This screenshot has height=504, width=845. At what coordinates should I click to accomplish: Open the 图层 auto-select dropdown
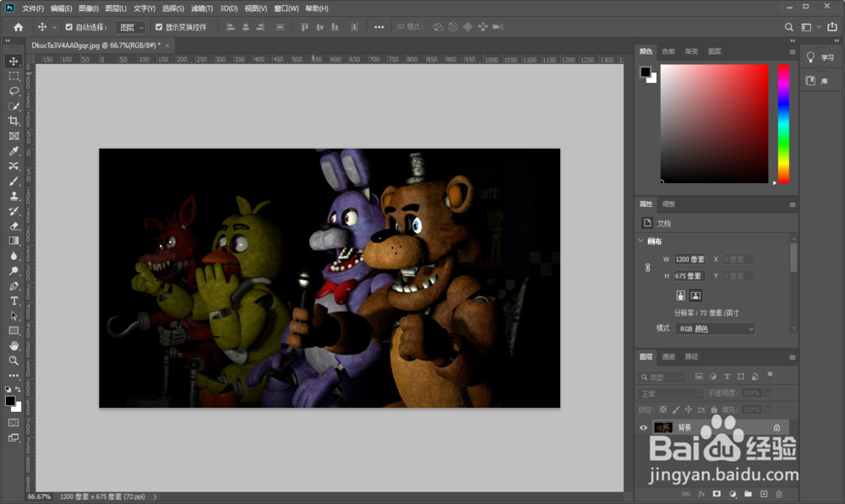[132, 27]
